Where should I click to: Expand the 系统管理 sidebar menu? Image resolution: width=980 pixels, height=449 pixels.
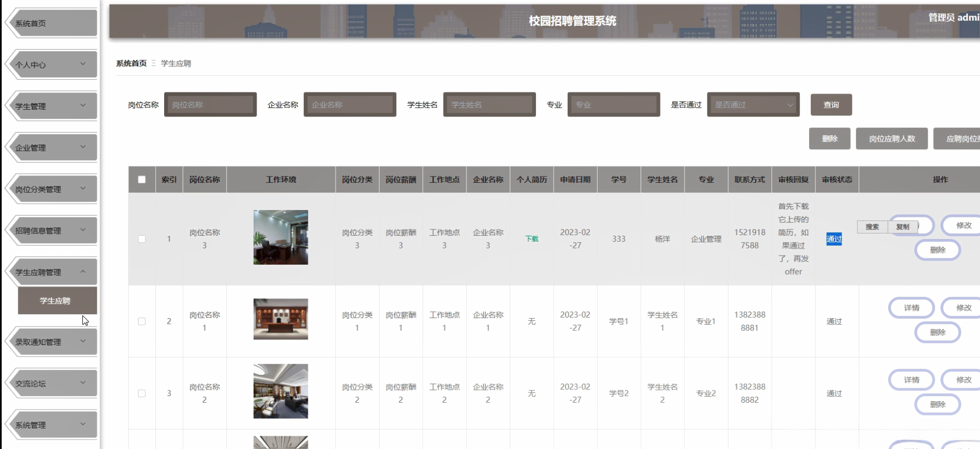pyautogui.click(x=51, y=425)
